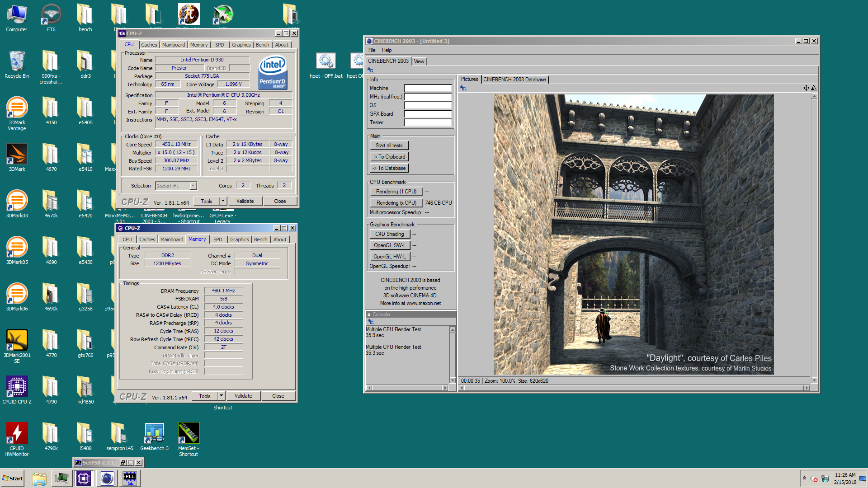This screenshot has height=488, width=868.
Task: Click the Start button
Action: click(13, 478)
